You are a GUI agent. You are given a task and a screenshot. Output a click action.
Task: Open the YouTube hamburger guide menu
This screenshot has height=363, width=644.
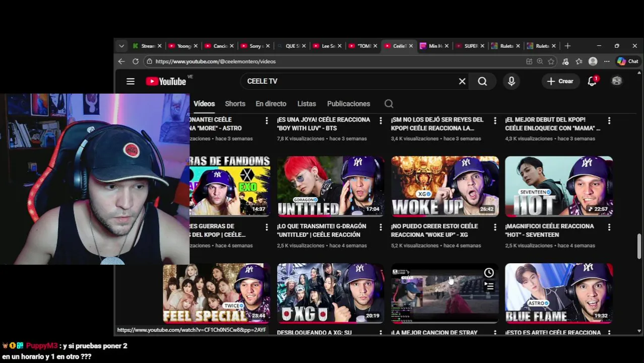131,81
